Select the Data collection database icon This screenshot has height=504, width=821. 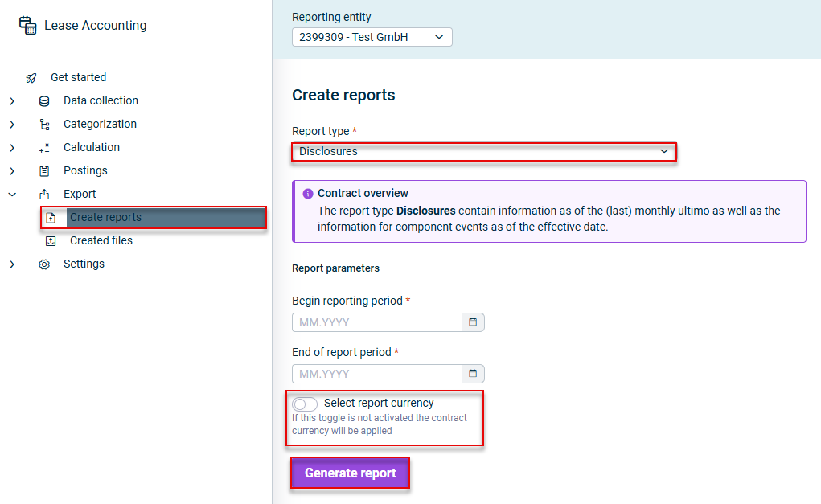click(44, 100)
